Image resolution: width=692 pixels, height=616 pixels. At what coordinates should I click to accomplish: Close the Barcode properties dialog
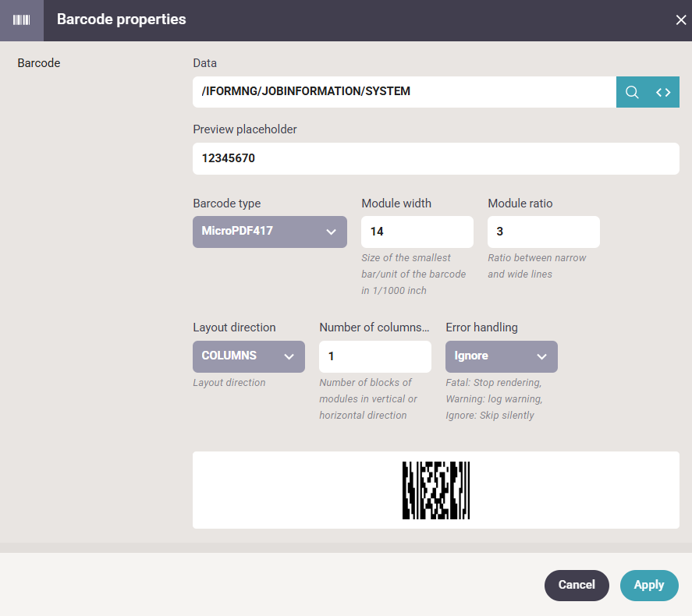(x=681, y=19)
